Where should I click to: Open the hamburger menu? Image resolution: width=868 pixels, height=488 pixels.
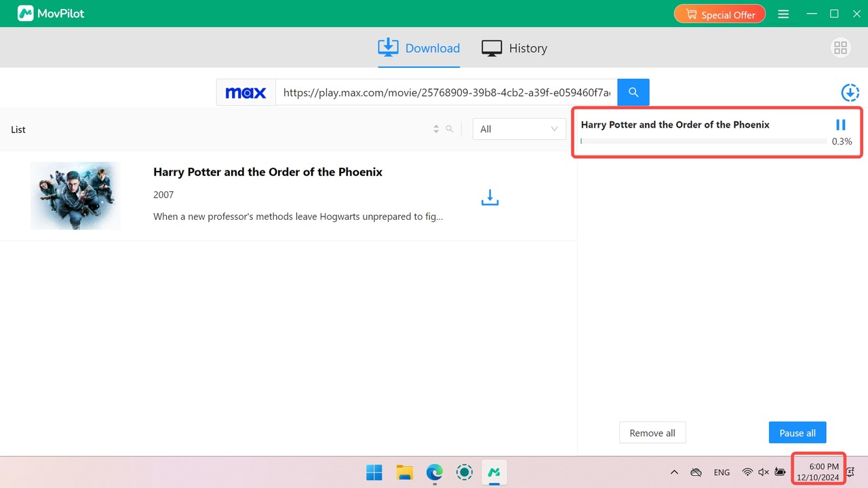(783, 14)
